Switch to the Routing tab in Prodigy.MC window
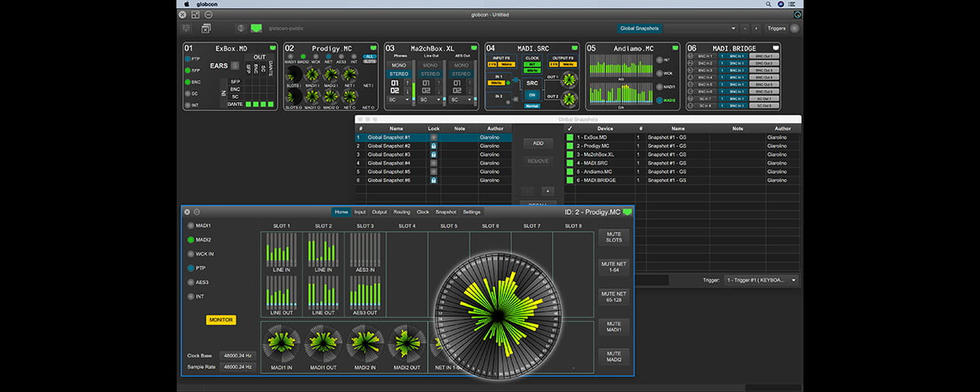 tap(402, 212)
